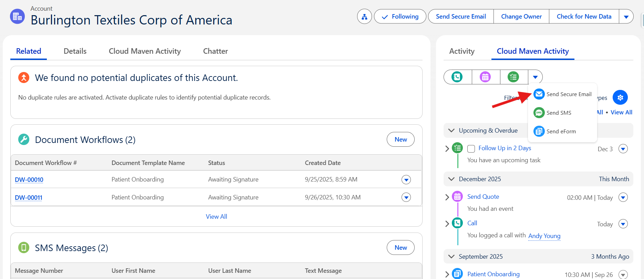The image size is (644, 279).
Task: Mark Follow Up in 2 Days complete
Action: (x=471, y=148)
